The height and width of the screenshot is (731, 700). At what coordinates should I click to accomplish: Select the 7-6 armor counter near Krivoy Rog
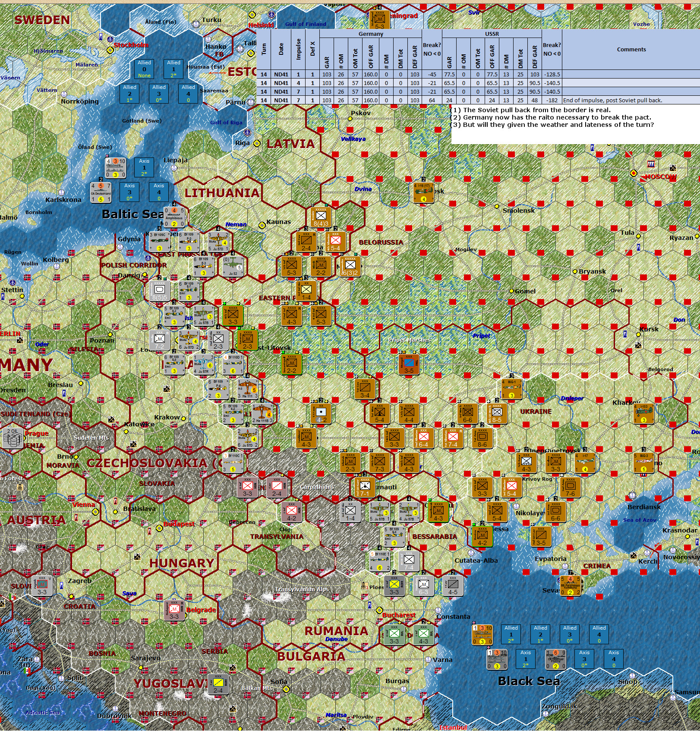[571, 488]
